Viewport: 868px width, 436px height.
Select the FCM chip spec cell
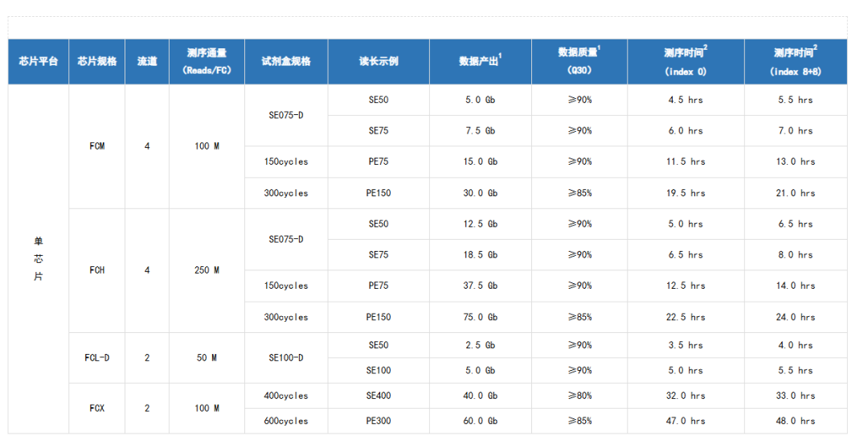point(97,146)
